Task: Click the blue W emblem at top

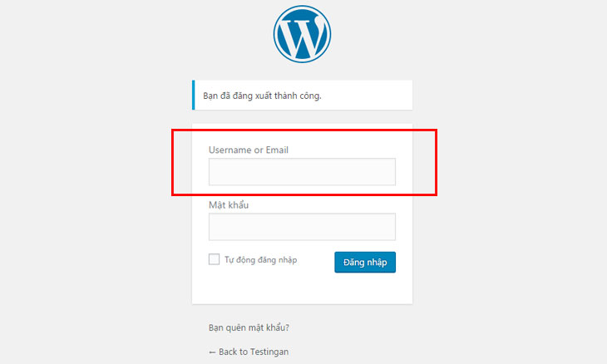Action: (x=302, y=34)
